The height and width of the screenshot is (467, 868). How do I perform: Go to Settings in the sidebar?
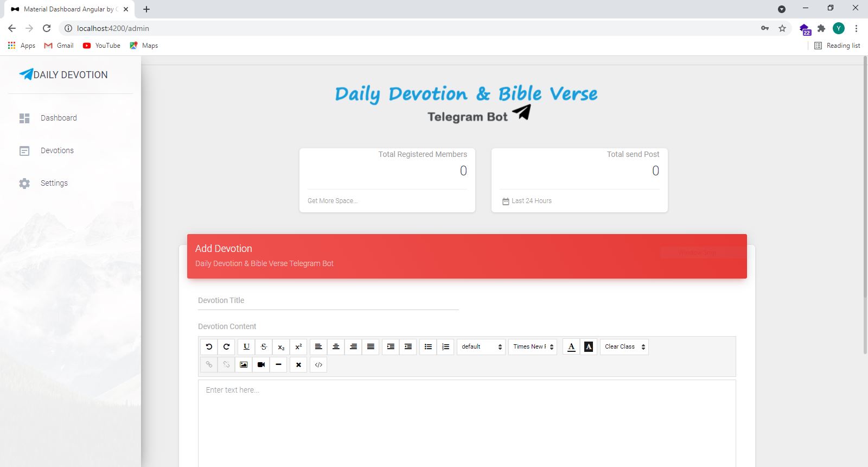pos(54,183)
